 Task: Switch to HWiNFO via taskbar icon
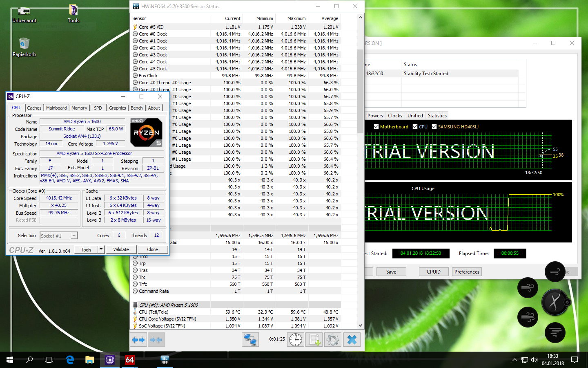coord(165,360)
